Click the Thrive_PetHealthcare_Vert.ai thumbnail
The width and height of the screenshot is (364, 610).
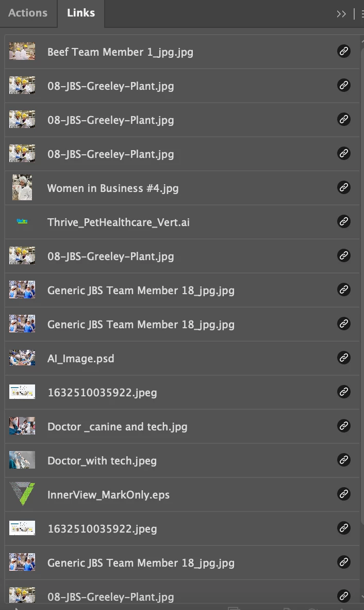pos(22,221)
